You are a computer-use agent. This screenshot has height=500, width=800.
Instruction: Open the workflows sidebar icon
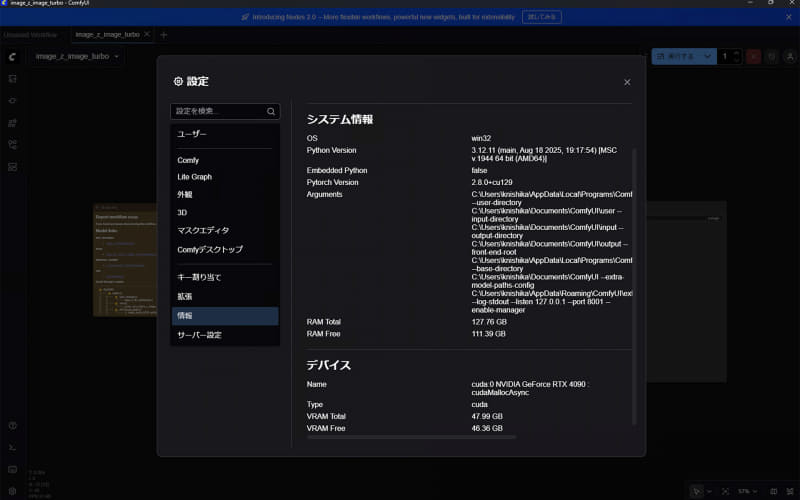tap(13, 145)
